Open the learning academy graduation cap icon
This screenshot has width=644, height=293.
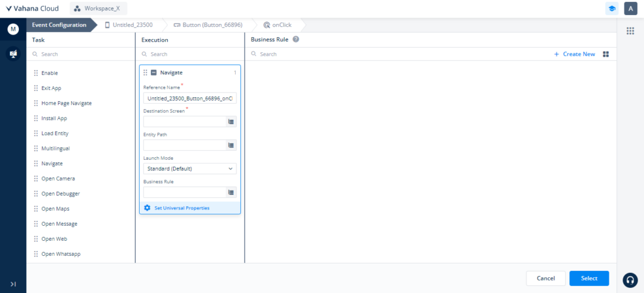tap(612, 9)
